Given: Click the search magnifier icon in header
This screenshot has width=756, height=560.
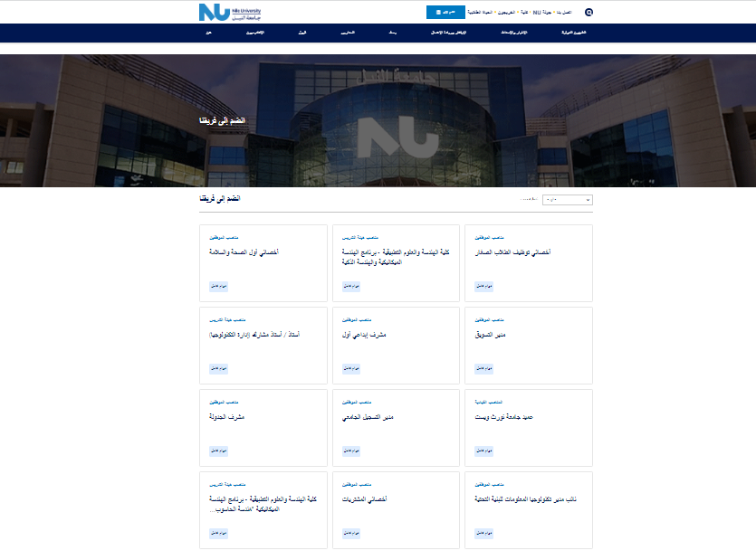Looking at the screenshot, I should pyautogui.click(x=589, y=13).
